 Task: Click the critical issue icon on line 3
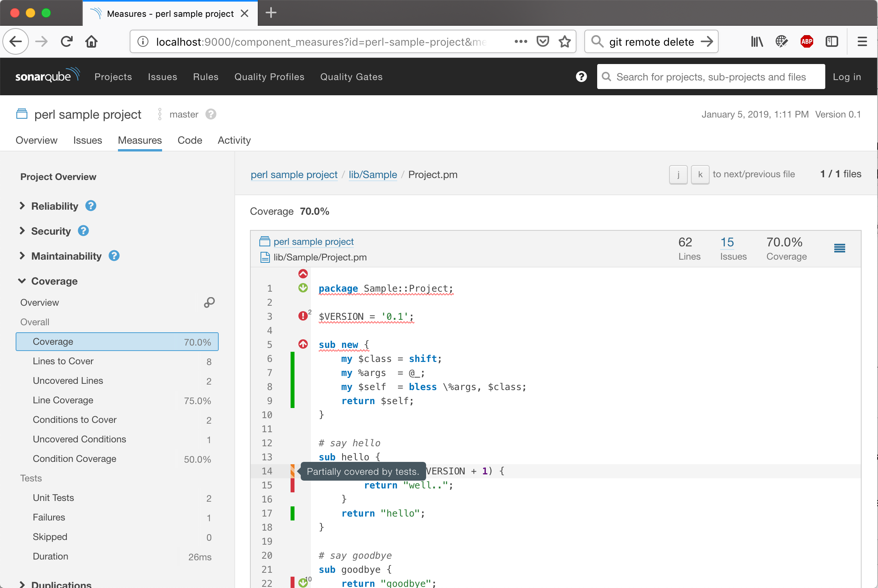tap(303, 316)
